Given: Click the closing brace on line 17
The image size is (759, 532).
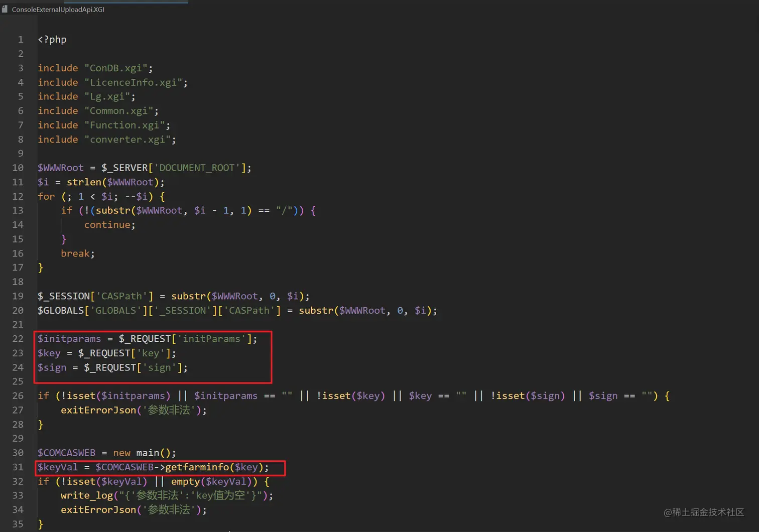Looking at the screenshot, I should pyautogui.click(x=41, y=268).
